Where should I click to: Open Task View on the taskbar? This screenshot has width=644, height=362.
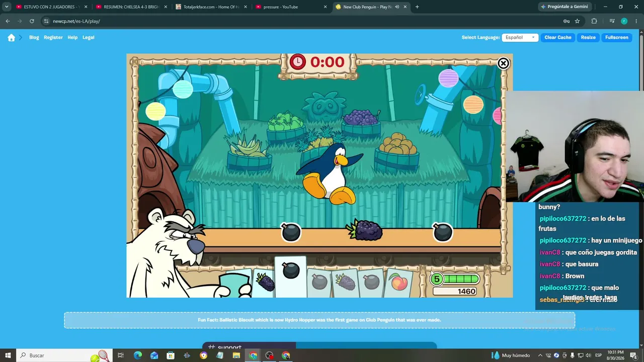click(x=121, y=355)
